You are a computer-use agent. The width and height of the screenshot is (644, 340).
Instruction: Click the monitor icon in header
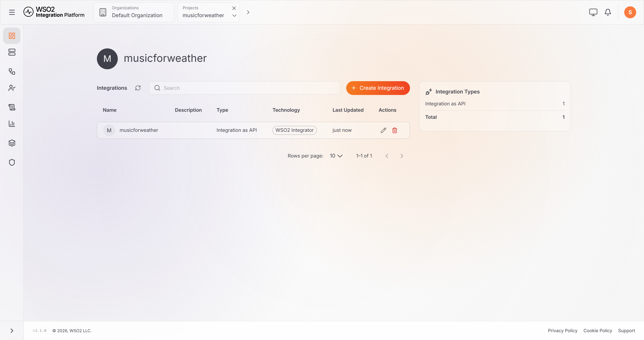point(593,12)
